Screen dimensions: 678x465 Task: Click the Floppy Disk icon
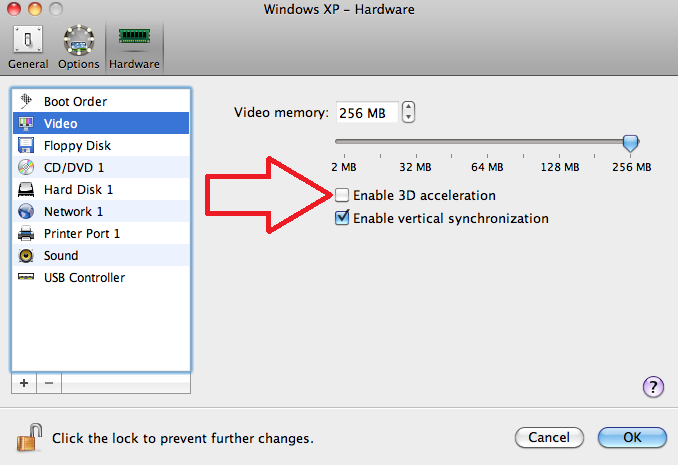point(26,145)
